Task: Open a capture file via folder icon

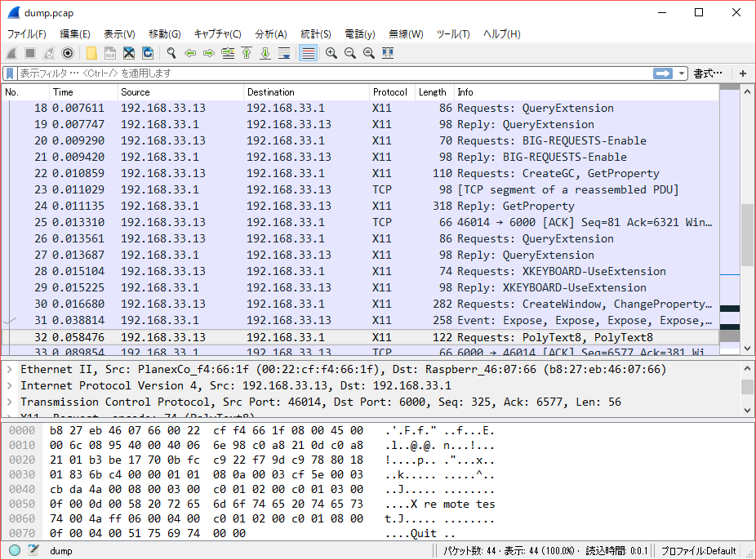Action: [91, 53]
